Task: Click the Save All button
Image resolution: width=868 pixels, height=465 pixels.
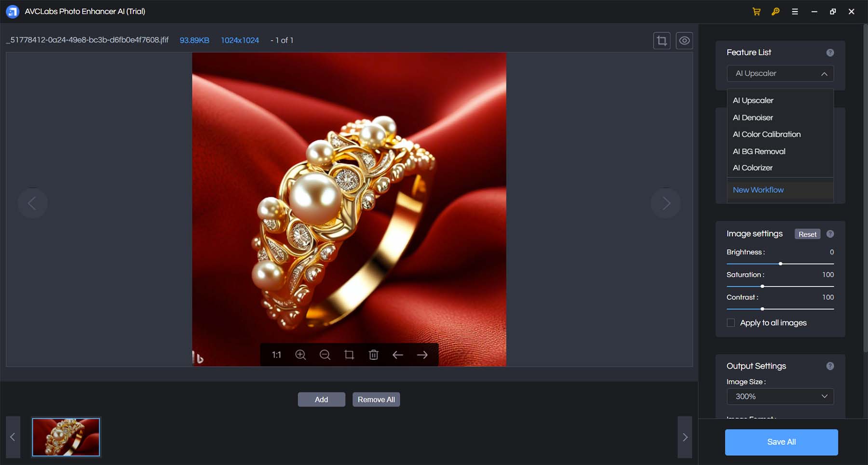Action: (x=781, y=442)
